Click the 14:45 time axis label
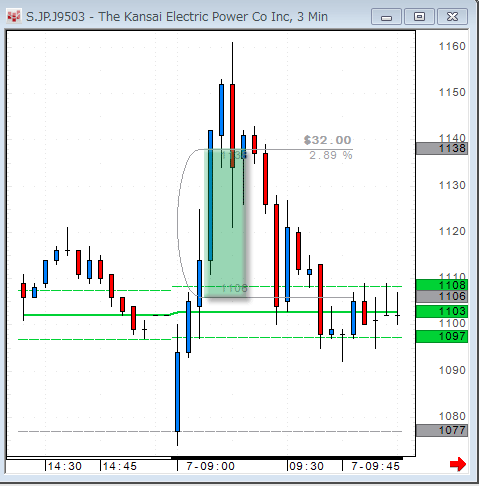Viewport: 479px width, 486px height. (x=120, y=466)
